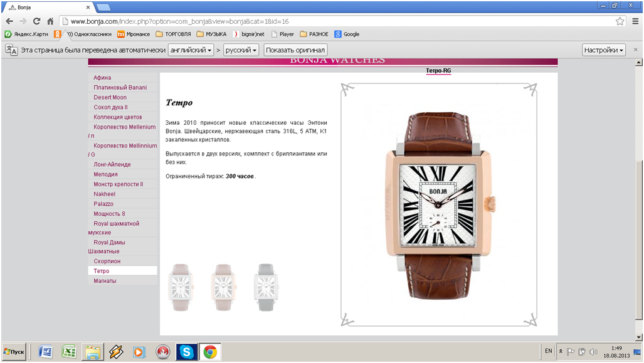Screen dimensions: 644x363
Task: Open the Мелодия collection
Action: (x=105, y=174)
